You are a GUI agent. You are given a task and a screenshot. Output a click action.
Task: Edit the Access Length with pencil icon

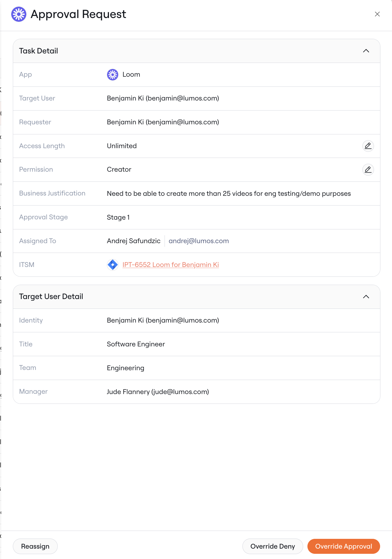point(368,146)
